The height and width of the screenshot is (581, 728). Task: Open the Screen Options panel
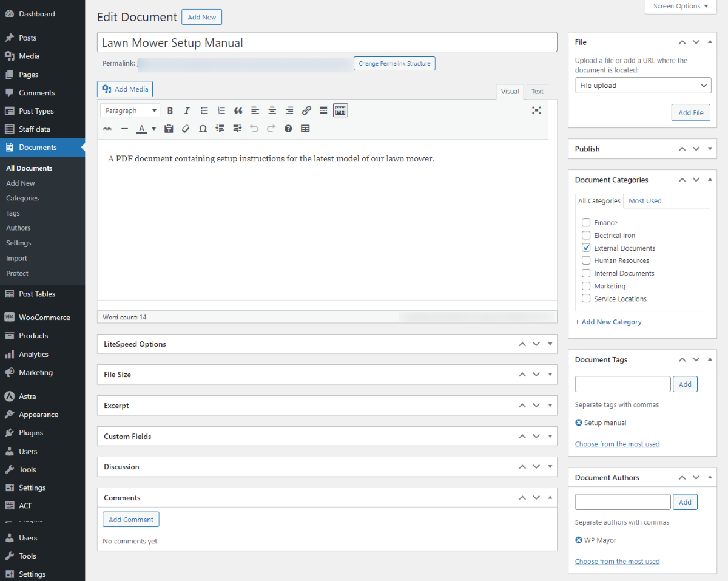coord(681,6)
